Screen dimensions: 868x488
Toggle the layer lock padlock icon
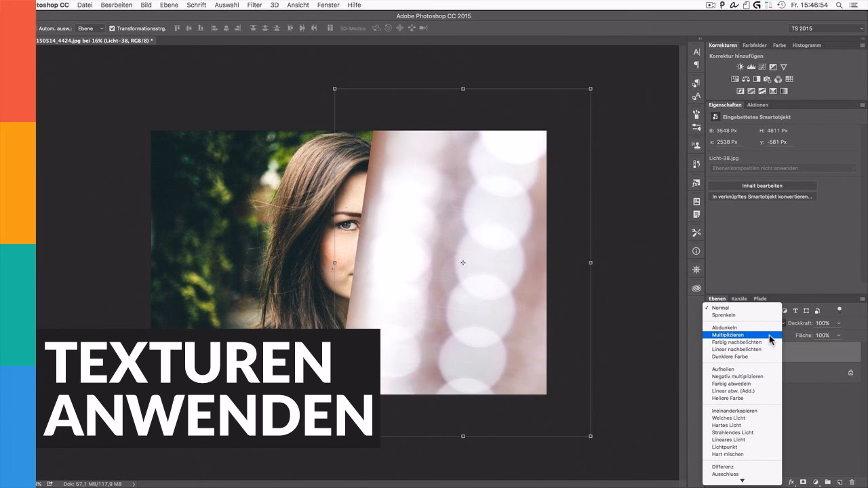click(850, 373)
